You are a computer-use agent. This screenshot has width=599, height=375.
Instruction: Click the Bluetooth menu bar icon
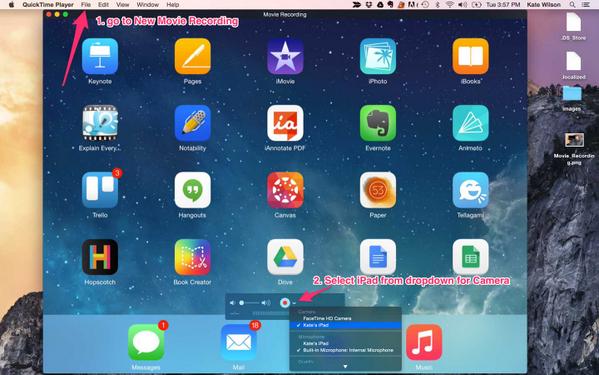pyautogui.click(x=438, y=5)
